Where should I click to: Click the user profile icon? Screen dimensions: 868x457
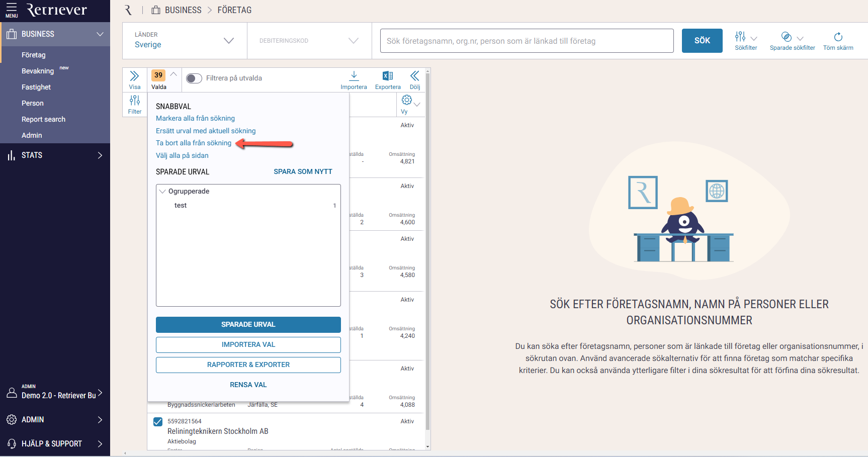point(12,393)
